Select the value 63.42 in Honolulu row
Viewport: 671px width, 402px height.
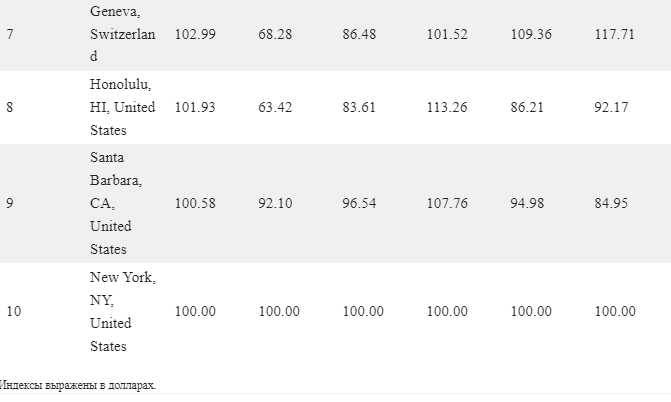pyautogui.click(x=275, y=107)
